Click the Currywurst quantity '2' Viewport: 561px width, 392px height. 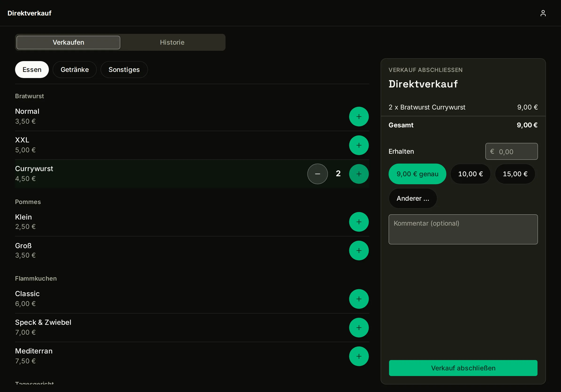pos(338,173)
